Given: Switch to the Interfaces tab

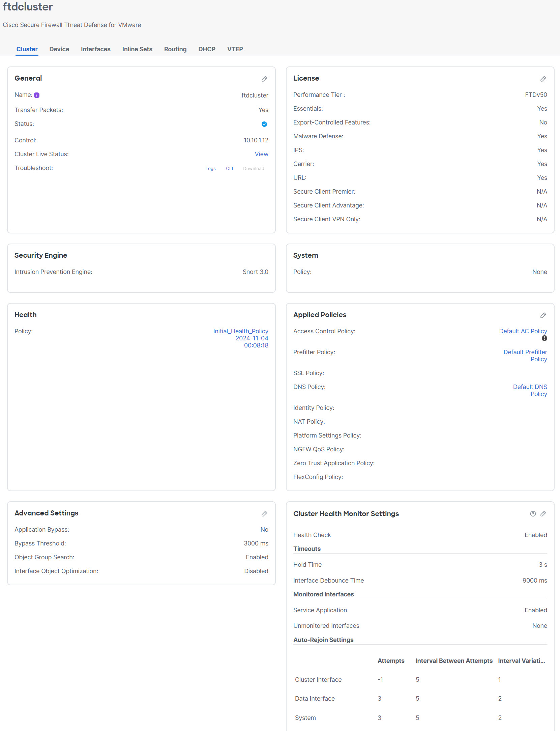Looking at the screenshot, I should click(x=95, y=49).
